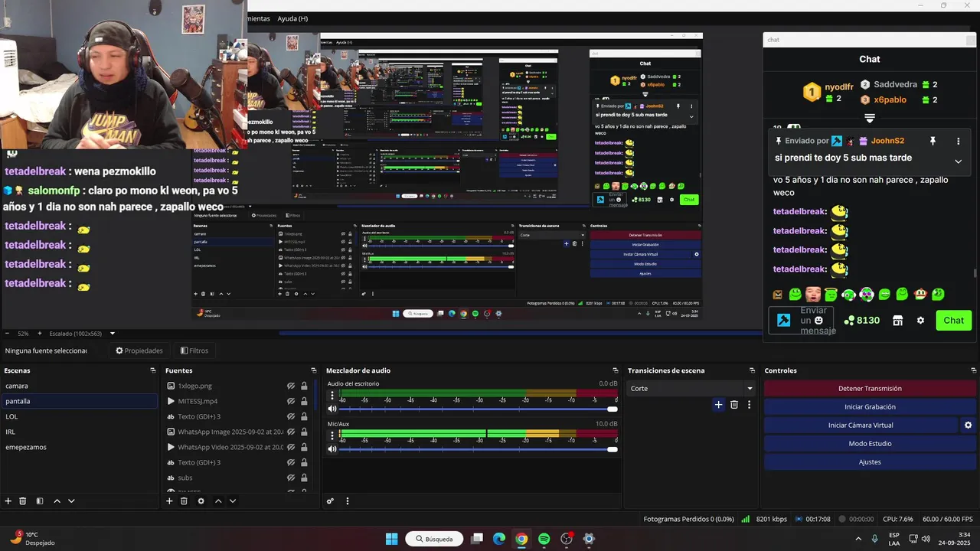Open audio mixer three-dot menu

348,501
